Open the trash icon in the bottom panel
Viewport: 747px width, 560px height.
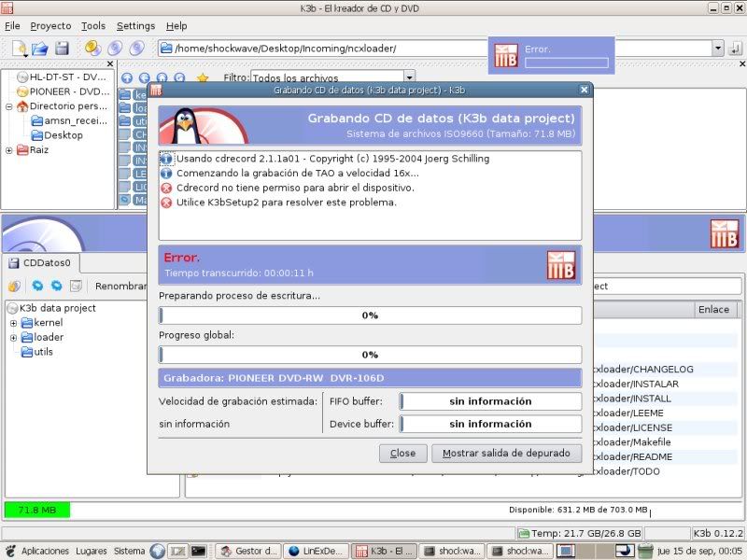pos(645,551)
